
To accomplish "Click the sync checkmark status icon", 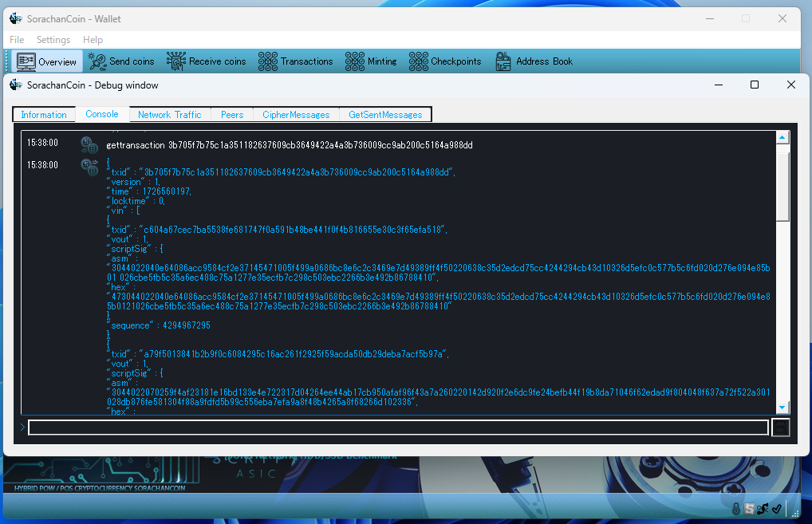I will 776,509.
